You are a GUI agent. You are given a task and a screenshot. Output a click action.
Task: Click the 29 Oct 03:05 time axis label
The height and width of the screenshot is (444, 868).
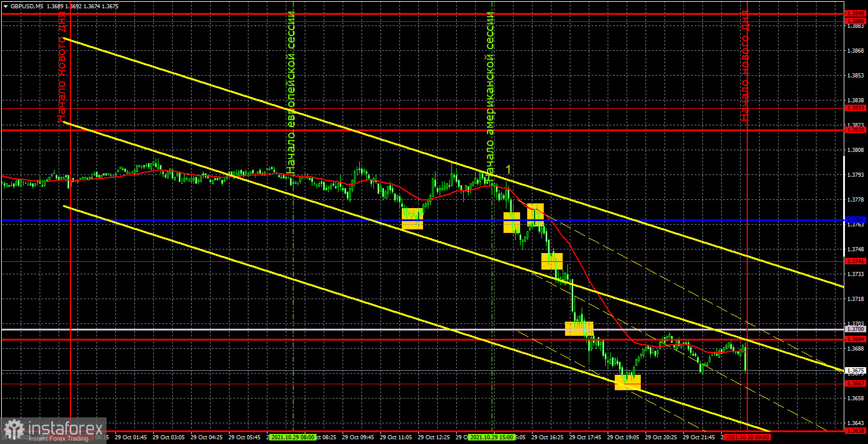click(x=169, y=438)
